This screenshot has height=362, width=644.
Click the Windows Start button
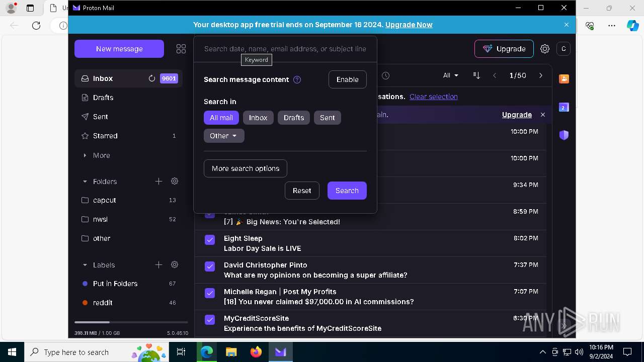tap(12, 352)
